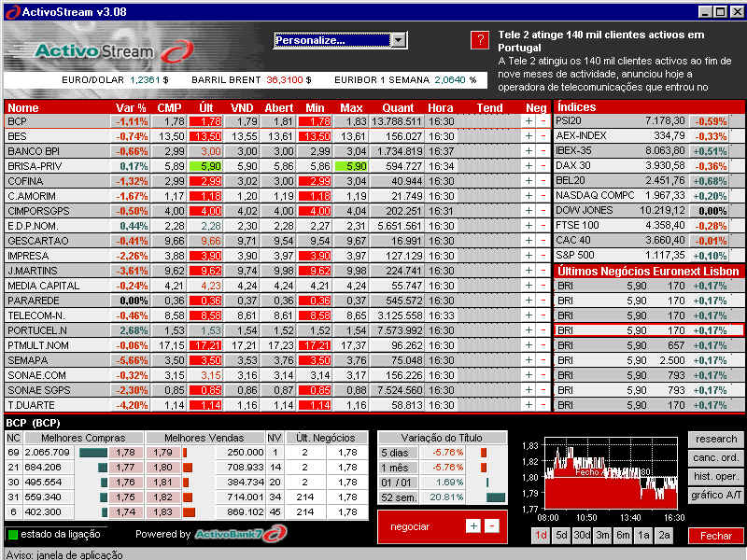Click the PSI20 index row
Screen dimensions: 747x560
[x=649, y=121]
